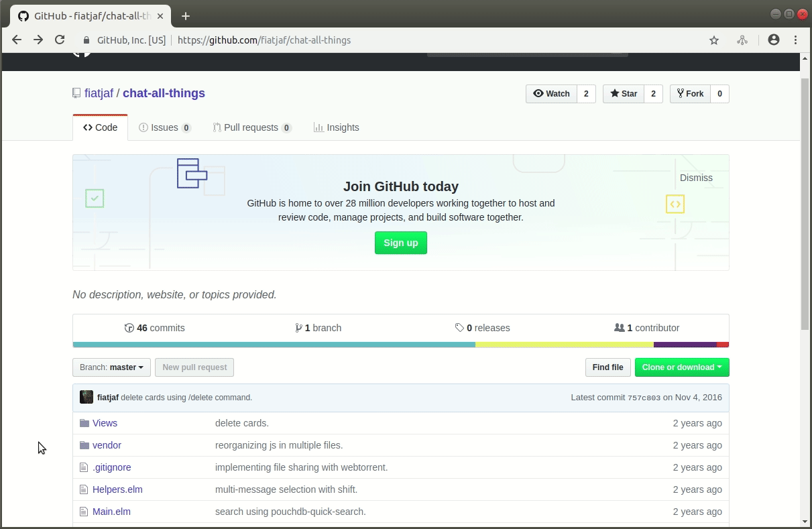Open the Pull requests tab
Screen dimensions: 812x529
coord(252,127)
